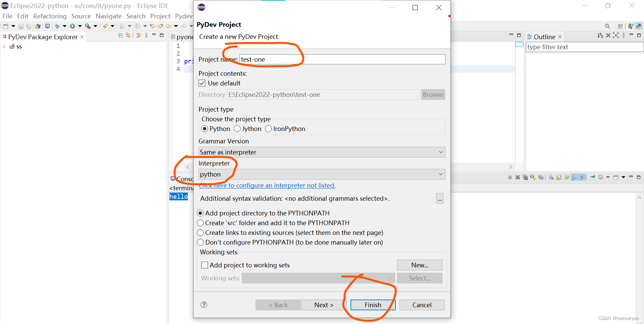Click Pin Console icon
The width and height of the screenshot is (644, 324).
pos(593,177)
